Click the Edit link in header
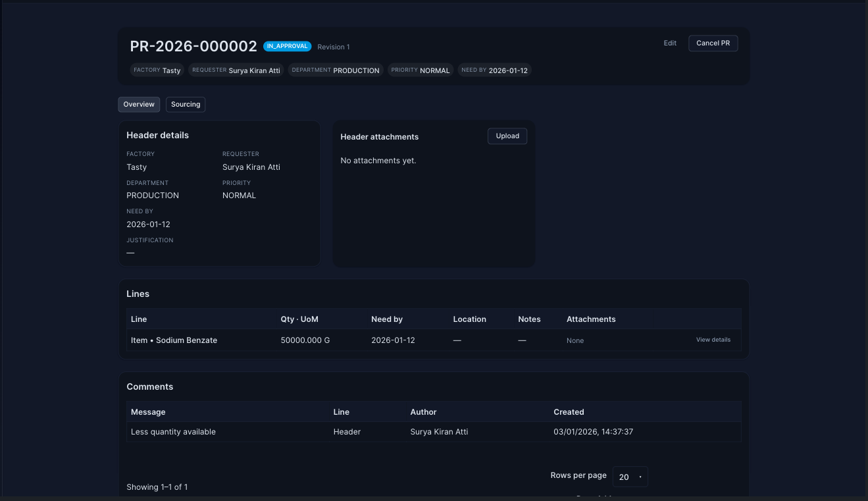Viewport: 868px width, 501px height. 670,43
